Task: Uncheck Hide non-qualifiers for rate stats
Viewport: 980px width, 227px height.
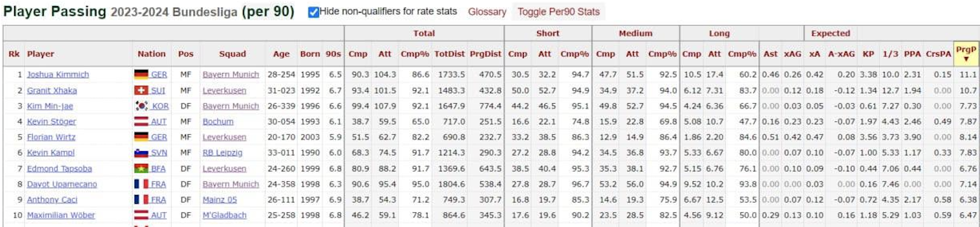Action: click(314, 12)
